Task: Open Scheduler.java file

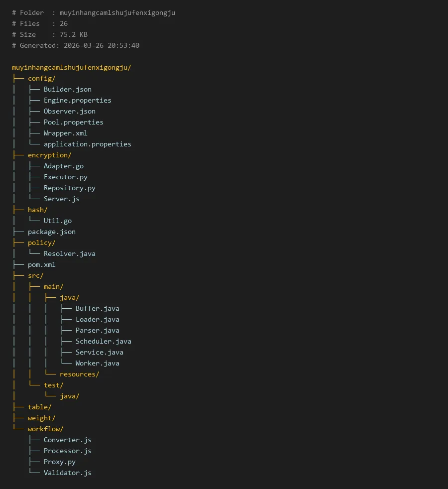Action: click(x=103, y=341)
